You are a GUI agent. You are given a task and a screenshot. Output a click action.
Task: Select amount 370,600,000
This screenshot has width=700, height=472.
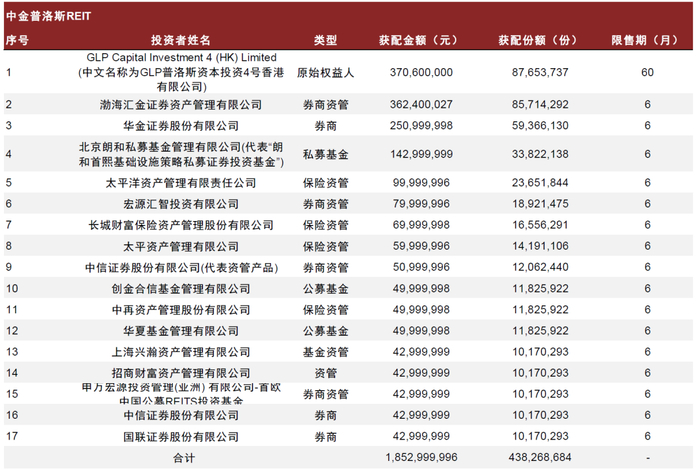(421, 72)
